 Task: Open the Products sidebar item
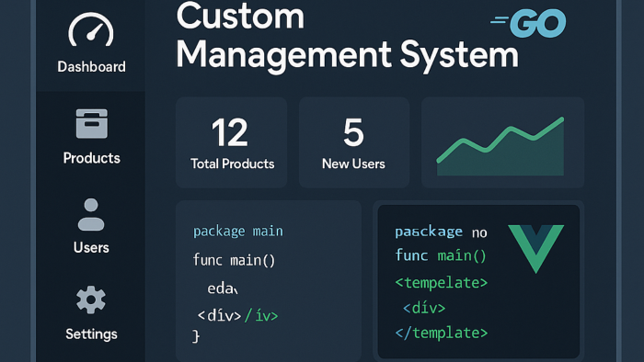[x=91, y=158]
